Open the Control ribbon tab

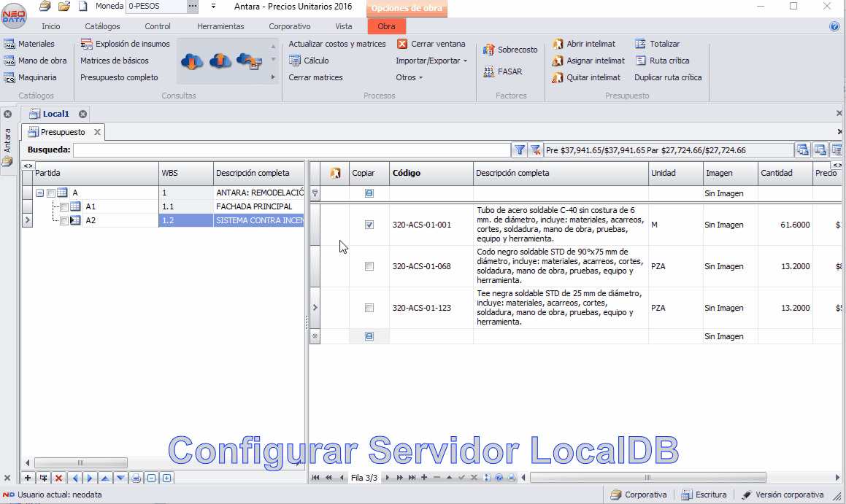pos(158,26)
